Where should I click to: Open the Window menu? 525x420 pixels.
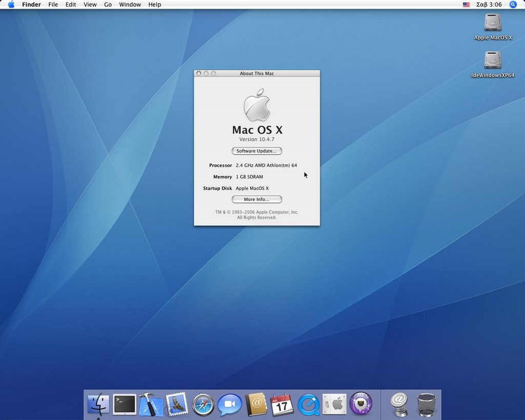(x=130, y=4)
